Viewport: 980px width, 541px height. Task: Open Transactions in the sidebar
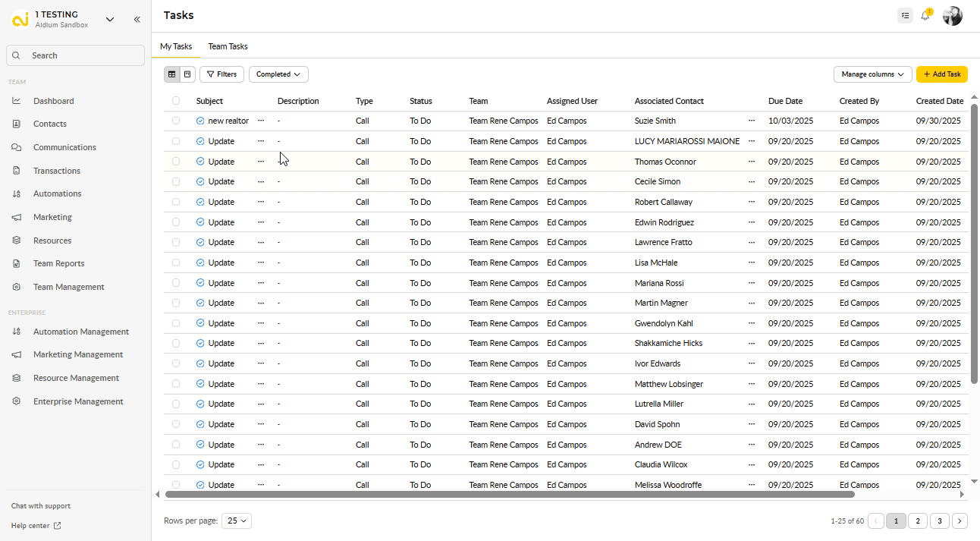pyautogui.click(x=57, y=171)
